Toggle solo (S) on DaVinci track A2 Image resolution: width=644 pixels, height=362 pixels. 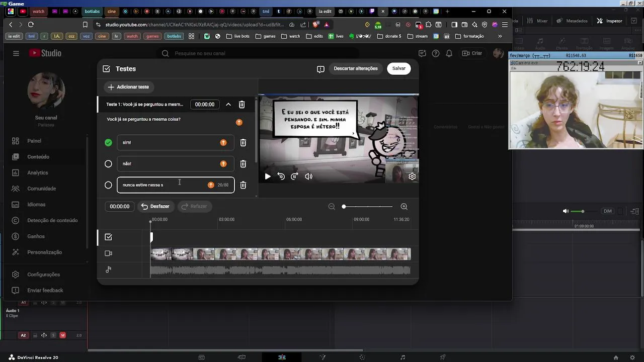(x=54, y=335)
